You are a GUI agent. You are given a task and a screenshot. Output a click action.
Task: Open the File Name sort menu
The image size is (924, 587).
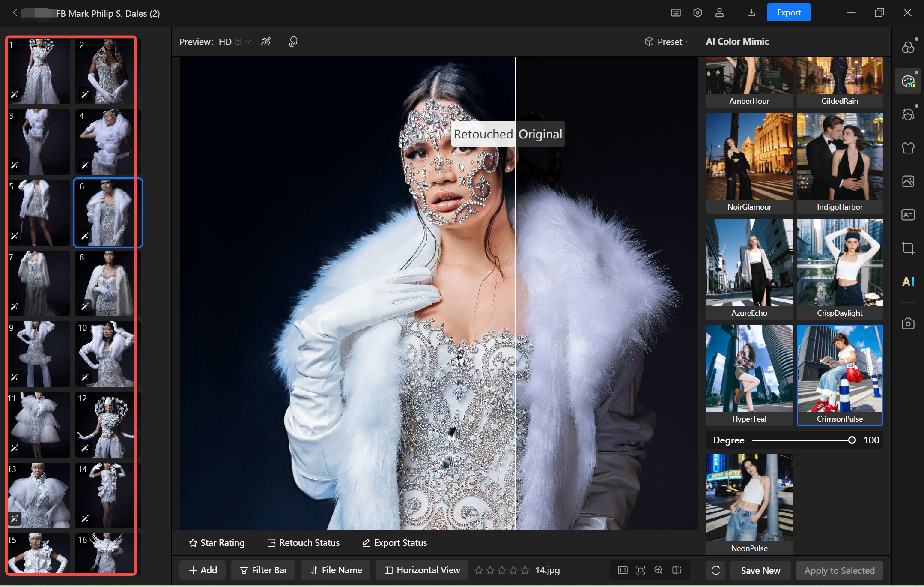click(x=336, y=570)
